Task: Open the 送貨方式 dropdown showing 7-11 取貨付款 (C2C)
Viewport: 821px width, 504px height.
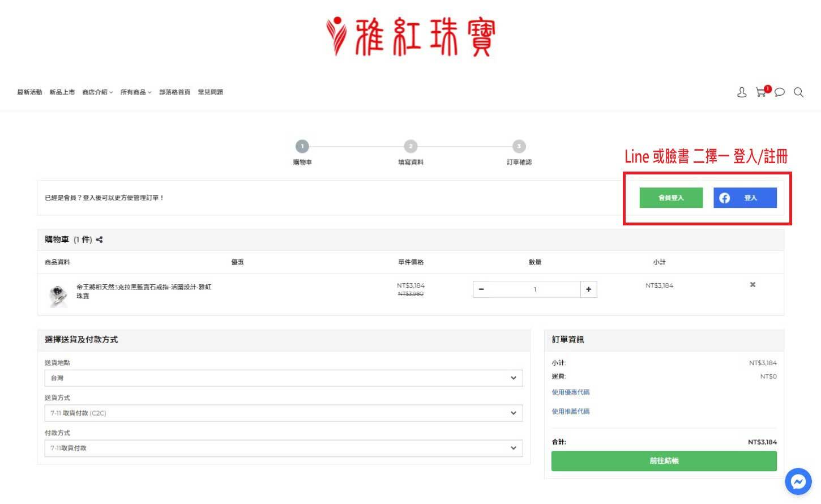Action: 283,413
